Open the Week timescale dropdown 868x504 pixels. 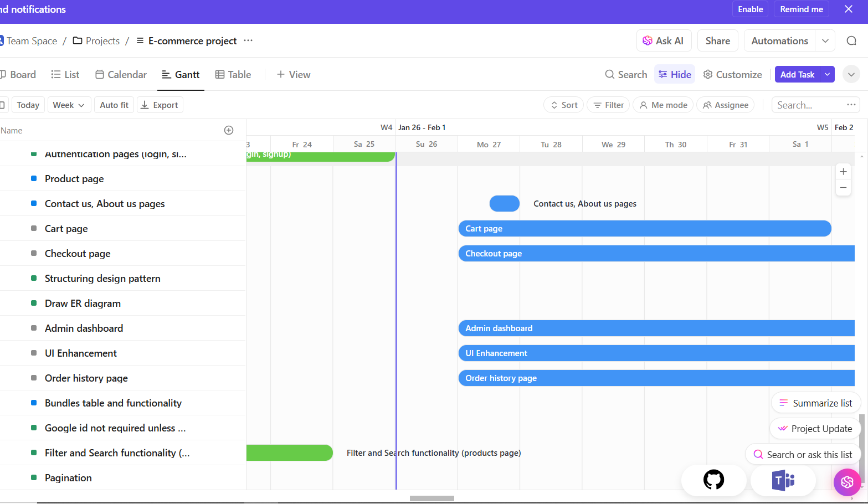(69, 105)
